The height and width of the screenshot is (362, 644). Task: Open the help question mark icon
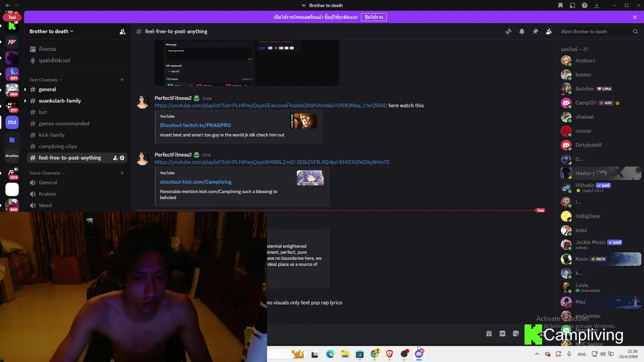pyautogui.click(x=585, y=6)
